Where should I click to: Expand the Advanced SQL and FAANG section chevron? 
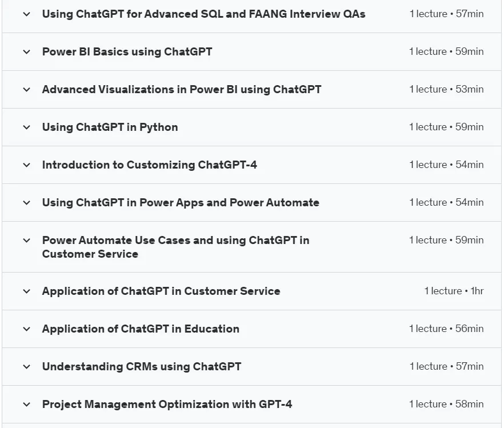pyautogui.click(x=27, y=14)
